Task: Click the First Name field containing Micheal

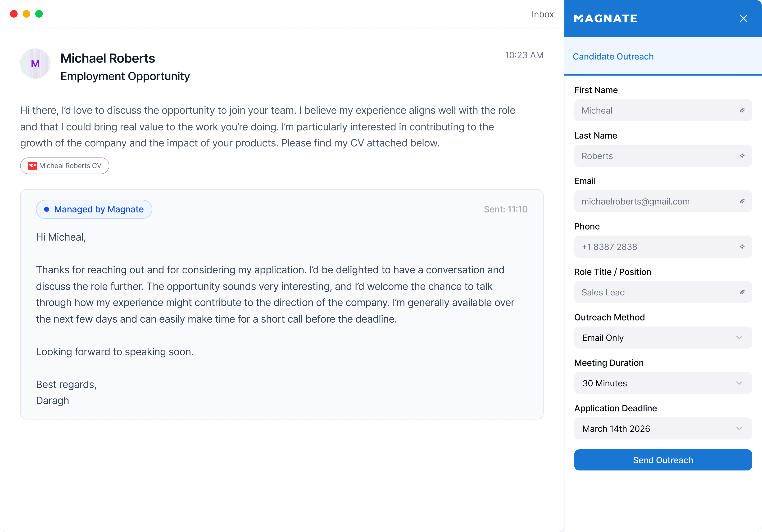Action: tap(663, 110)
